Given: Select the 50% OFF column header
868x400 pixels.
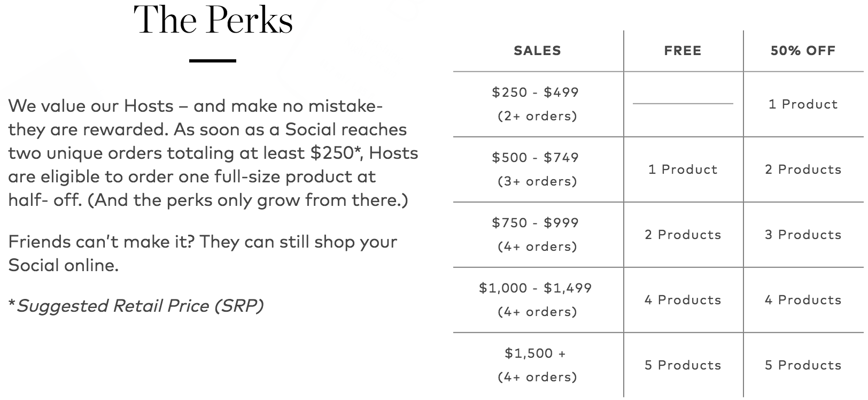Looking at the screenshot, I should point(803,51).
